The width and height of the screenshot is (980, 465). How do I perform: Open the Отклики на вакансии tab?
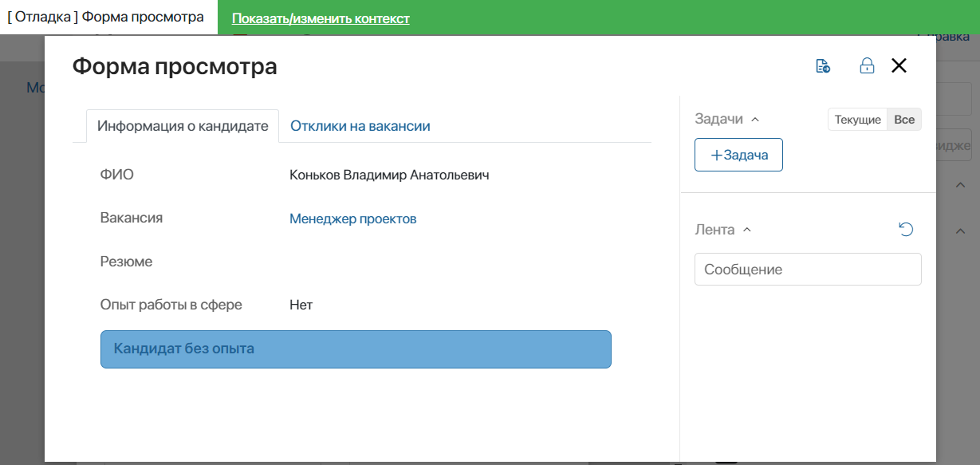click(360, 126)
